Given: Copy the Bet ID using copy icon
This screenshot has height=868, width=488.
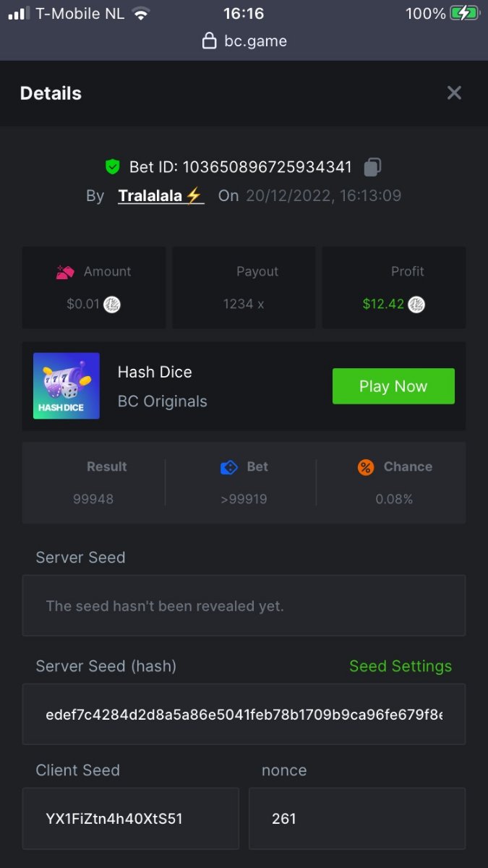Looking at the screenshot, I should 372,167.
